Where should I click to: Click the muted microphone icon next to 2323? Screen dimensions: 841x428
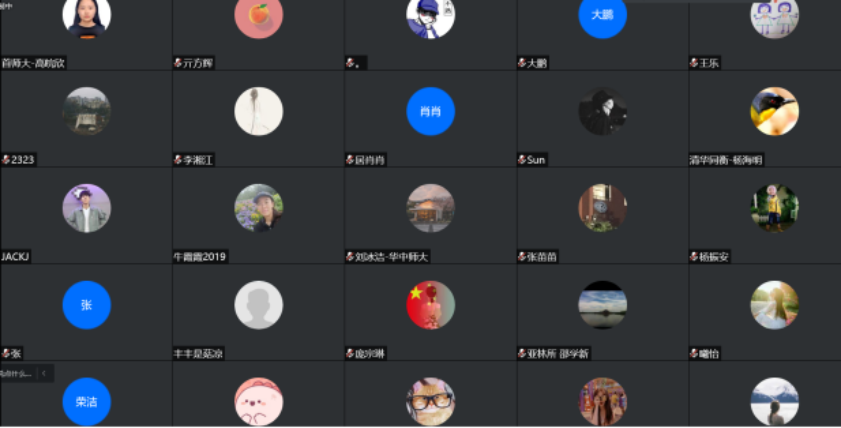6,160
